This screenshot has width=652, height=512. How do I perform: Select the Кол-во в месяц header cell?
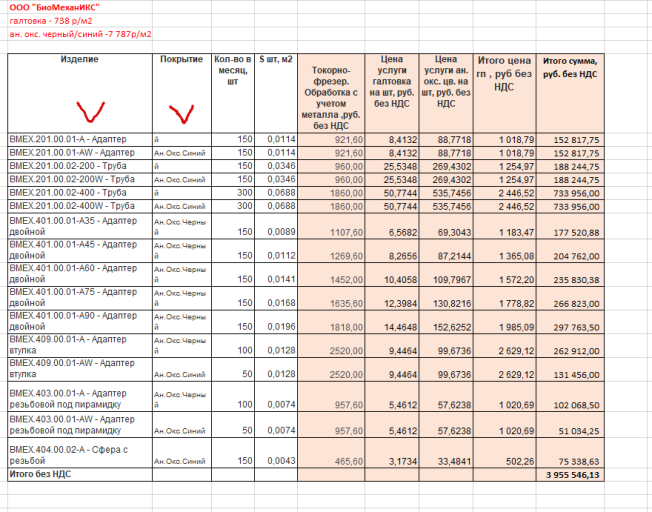(x=233, y=93)
